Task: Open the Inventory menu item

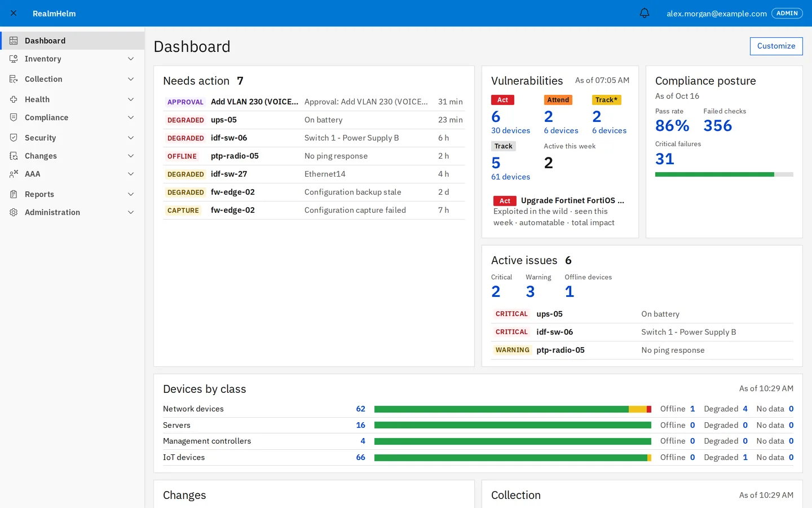Action: (72, 59)
